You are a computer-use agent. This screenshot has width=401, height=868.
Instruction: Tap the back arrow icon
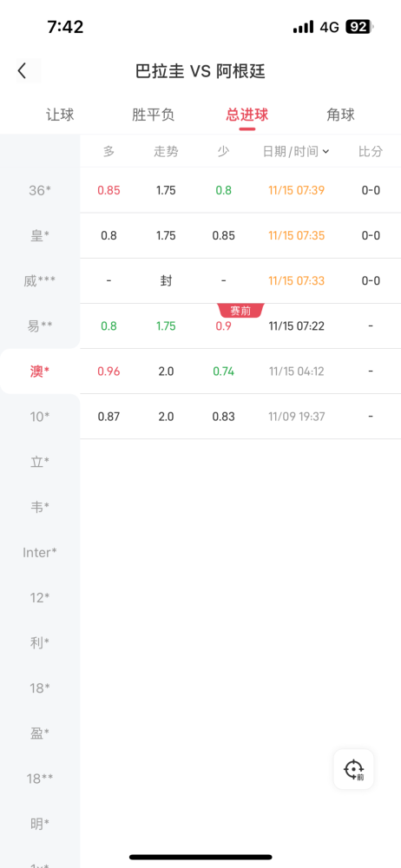tap(23, 71)
